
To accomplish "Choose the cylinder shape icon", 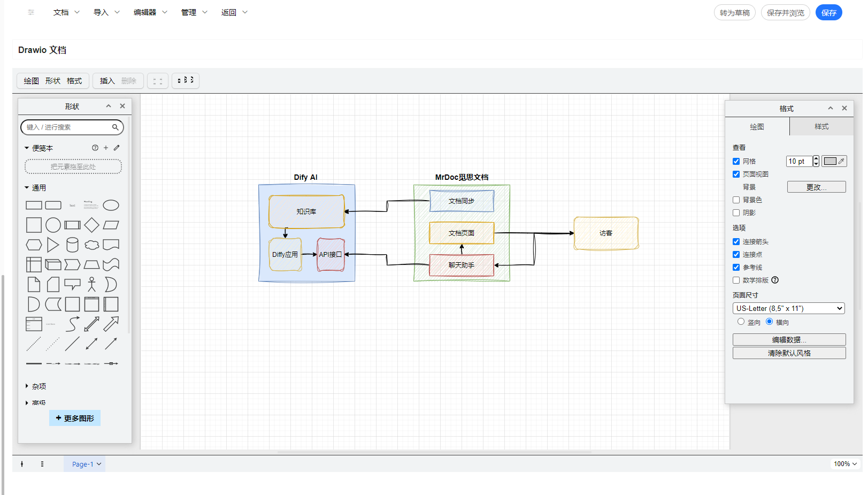I will click(x=72, y=245).
